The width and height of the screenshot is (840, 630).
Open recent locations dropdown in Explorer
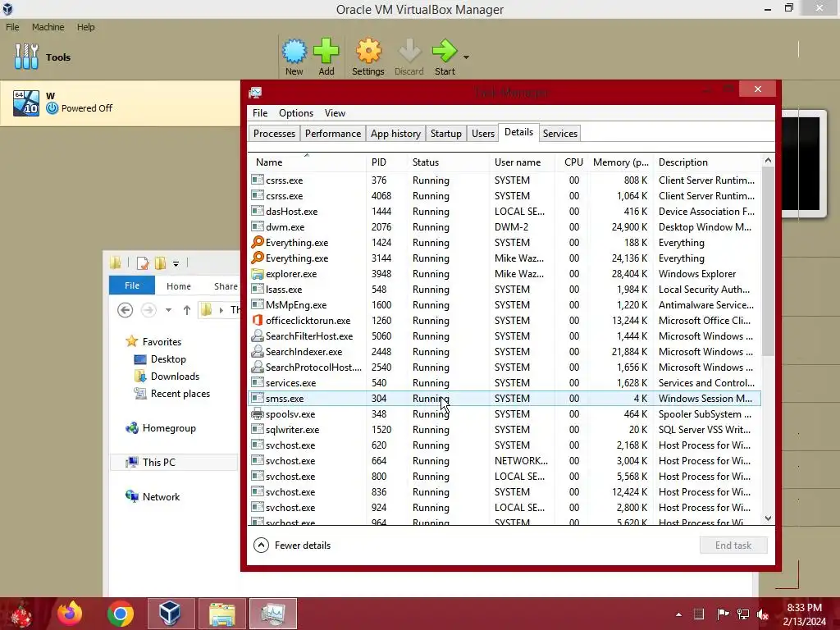(x=168, y=309)
